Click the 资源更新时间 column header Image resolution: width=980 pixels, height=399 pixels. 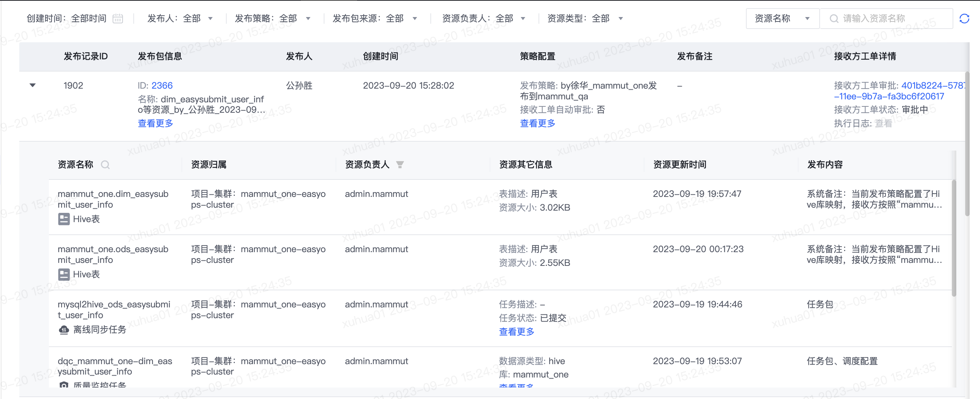point(680,165)
